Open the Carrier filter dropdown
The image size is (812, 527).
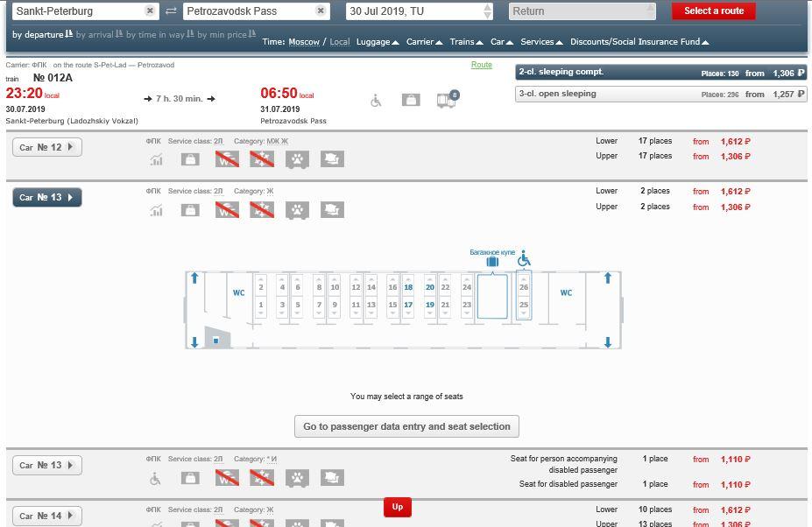[x=424, y=42]
